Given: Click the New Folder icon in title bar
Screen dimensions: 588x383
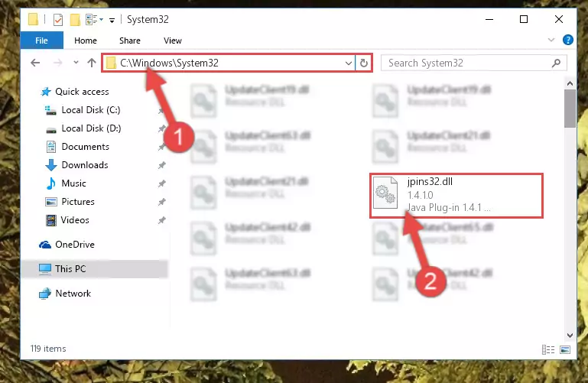Looking at the screenshot, I should [x=75, y=19].
